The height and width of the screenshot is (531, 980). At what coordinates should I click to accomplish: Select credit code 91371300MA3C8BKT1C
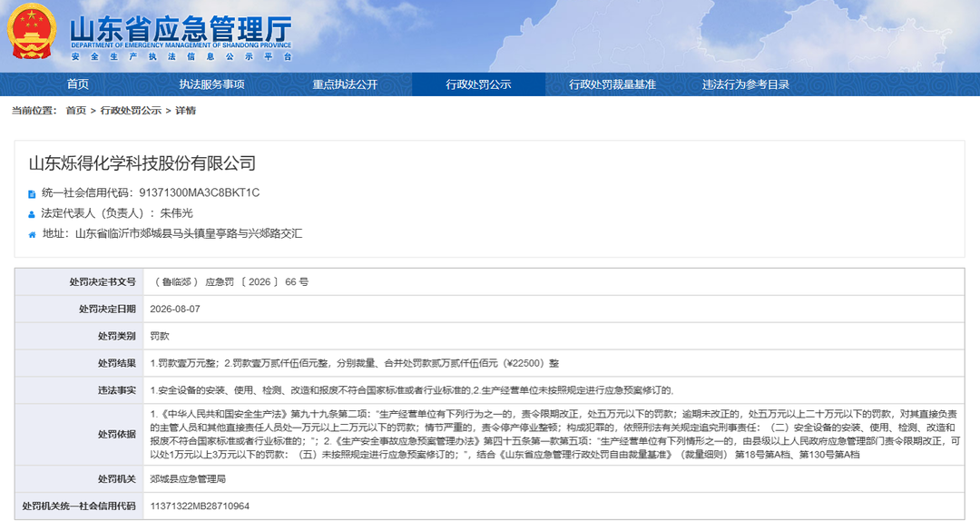point(200,192)
